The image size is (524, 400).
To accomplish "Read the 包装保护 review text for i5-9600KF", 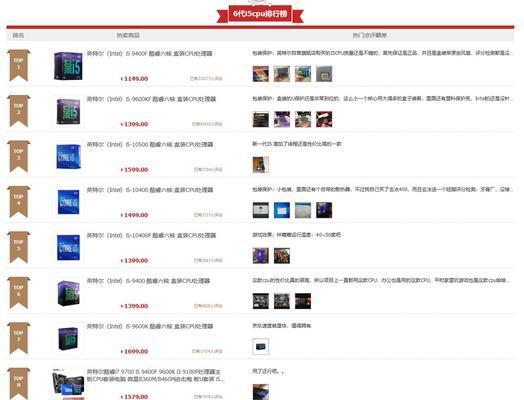I will 383,99.
